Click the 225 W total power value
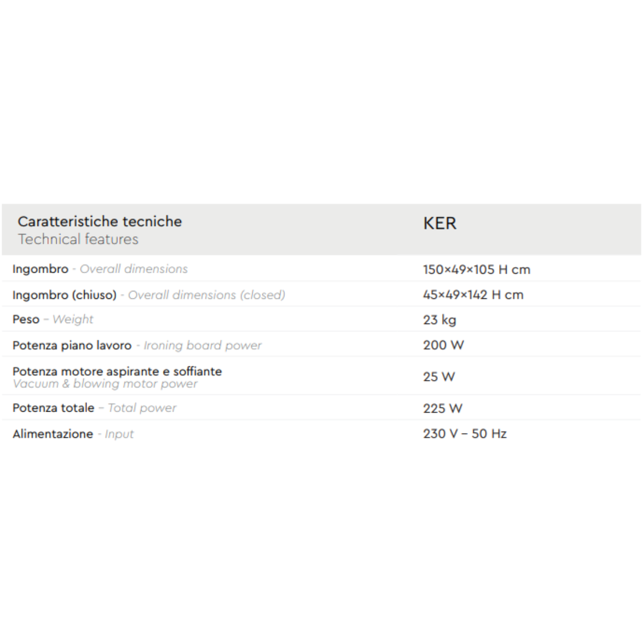The height and width of the screenshot is (644, 644). click(x=442, y=408)
